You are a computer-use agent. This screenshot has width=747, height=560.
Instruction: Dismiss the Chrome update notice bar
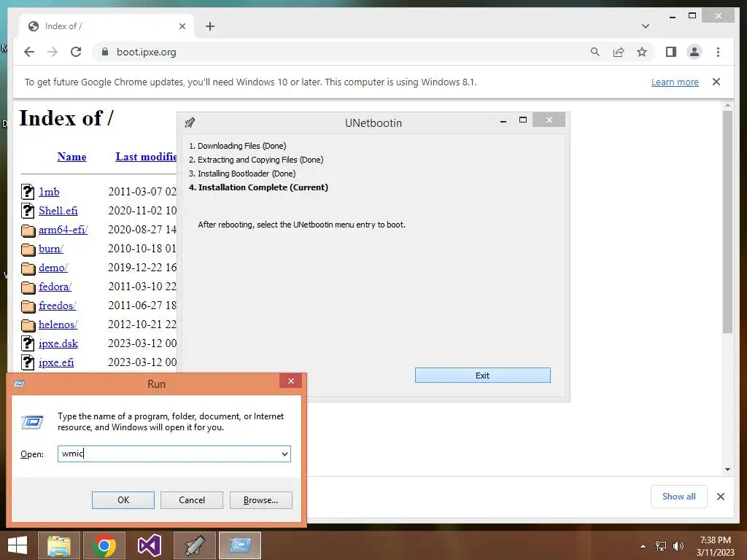click(716, 82)
